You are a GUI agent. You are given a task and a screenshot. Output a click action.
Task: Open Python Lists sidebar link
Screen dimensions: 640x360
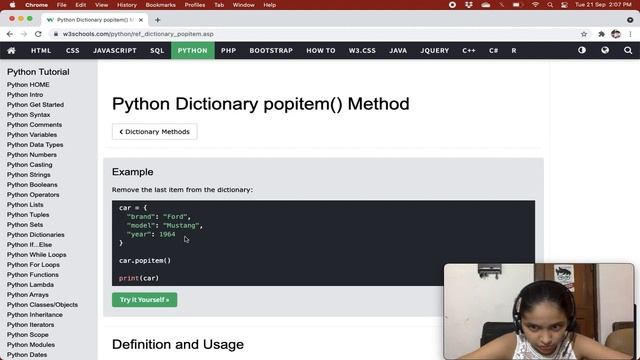click(25, 204)
